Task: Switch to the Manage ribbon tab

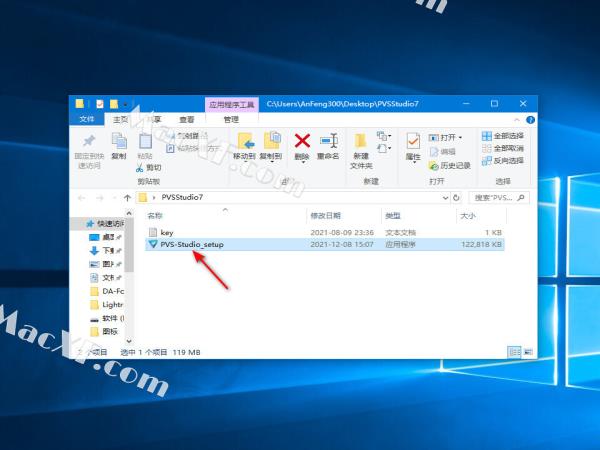Action: pyautogui.click(x=231, y=119)
